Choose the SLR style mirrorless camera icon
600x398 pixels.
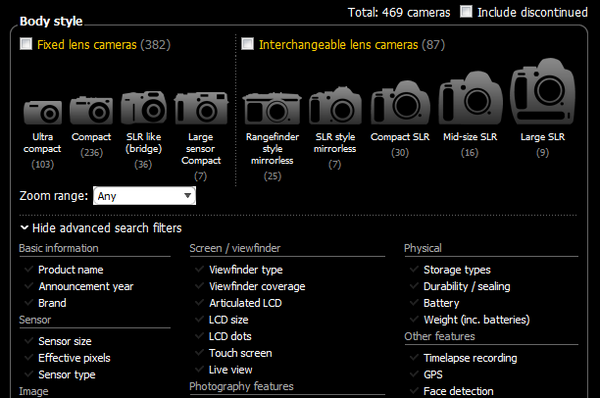(335, 106)
